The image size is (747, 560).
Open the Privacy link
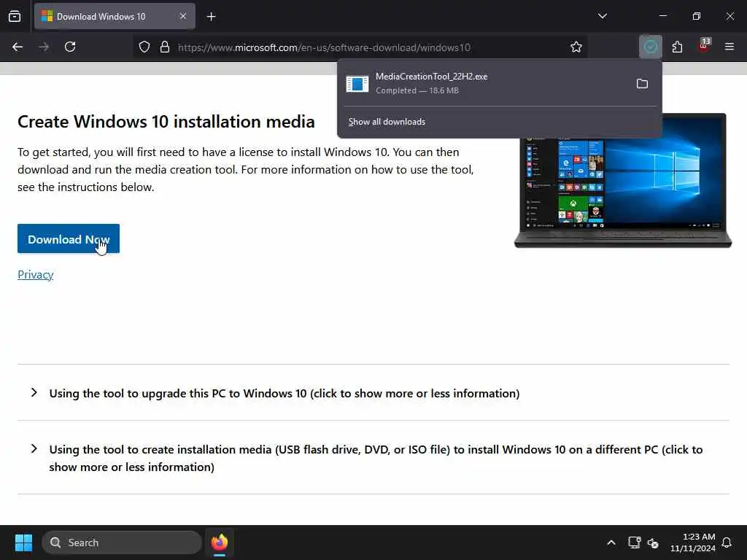click(x=35, y=275)
